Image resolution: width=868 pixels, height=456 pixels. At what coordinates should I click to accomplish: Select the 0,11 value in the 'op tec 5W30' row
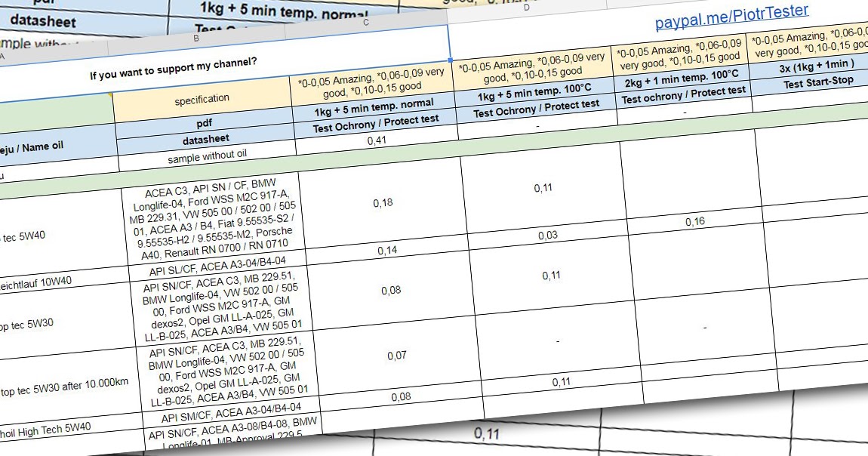click(551, 276)
